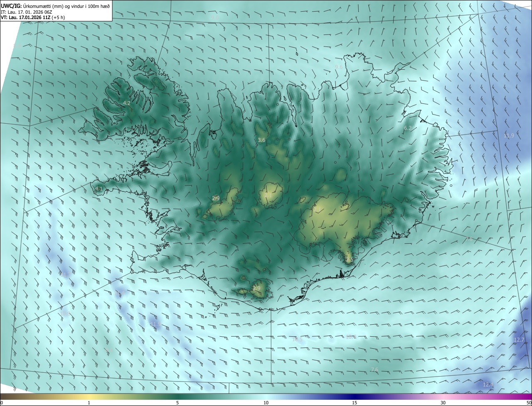
Task: Click the 4.1 value on the western peninsula
Action: [x=99, y=189]
